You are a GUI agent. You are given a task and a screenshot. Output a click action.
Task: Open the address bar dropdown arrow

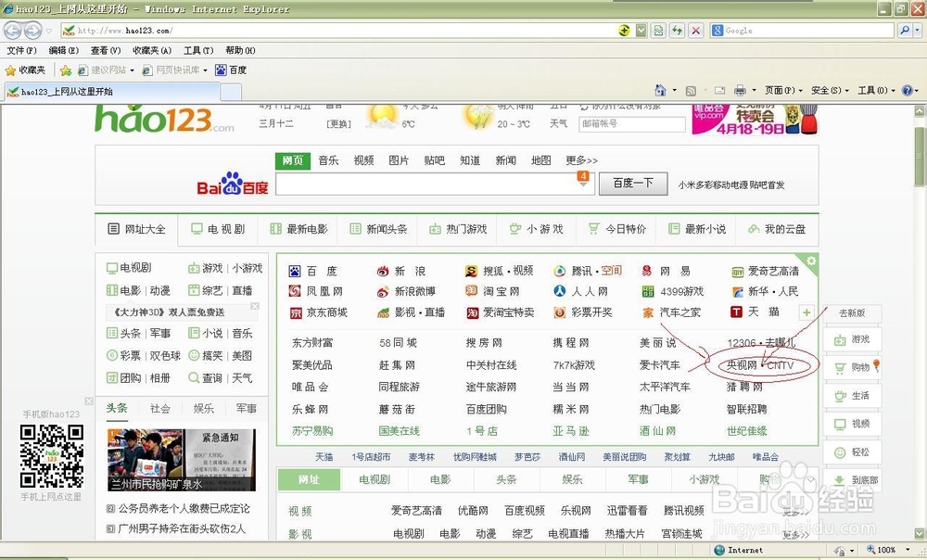point(641,31)
